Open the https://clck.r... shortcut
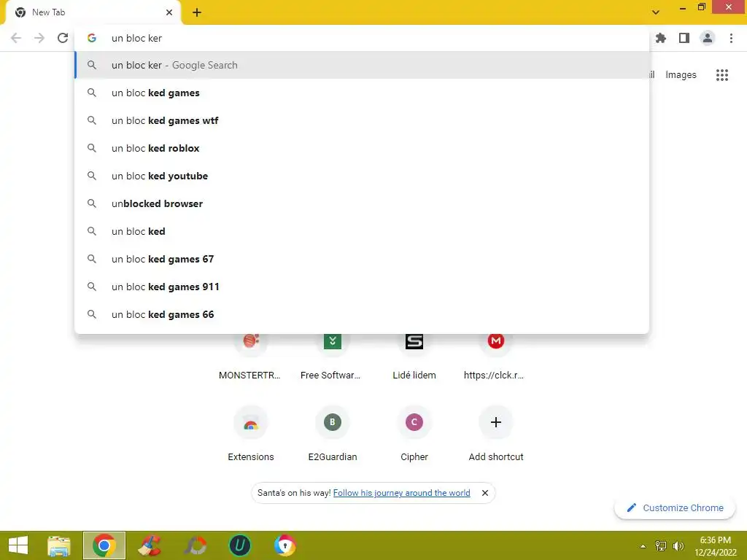 [495, 356]
